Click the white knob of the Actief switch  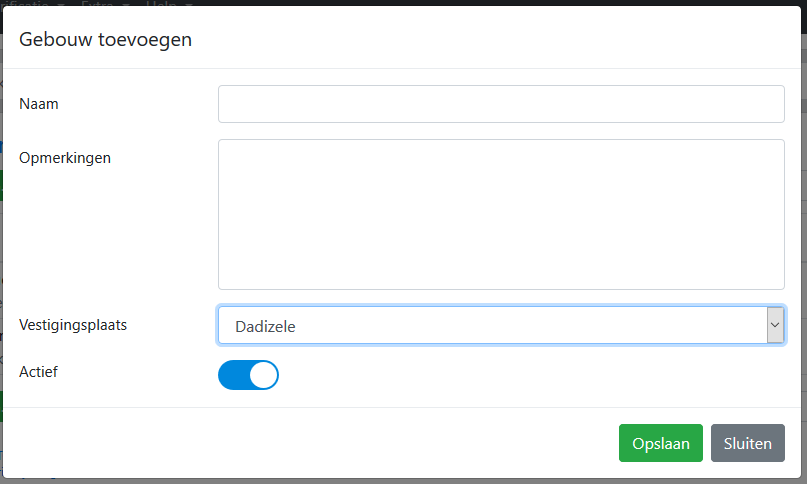(x=263, y=375)
